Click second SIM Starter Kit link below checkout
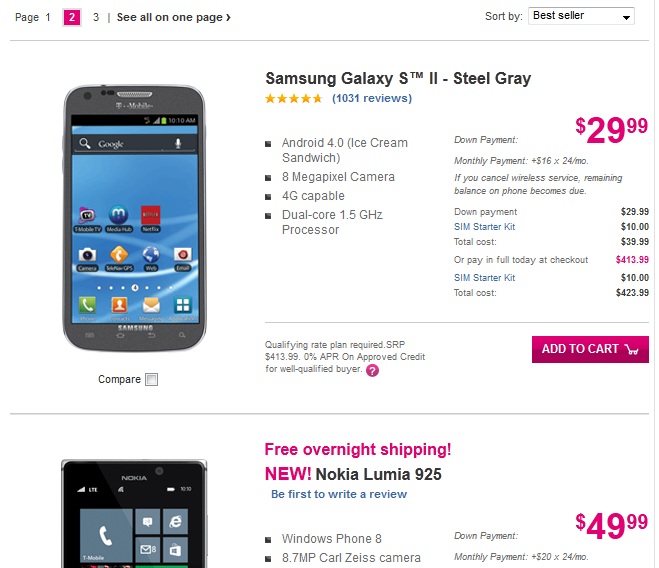The image size is (659, 568). (484, 277)
